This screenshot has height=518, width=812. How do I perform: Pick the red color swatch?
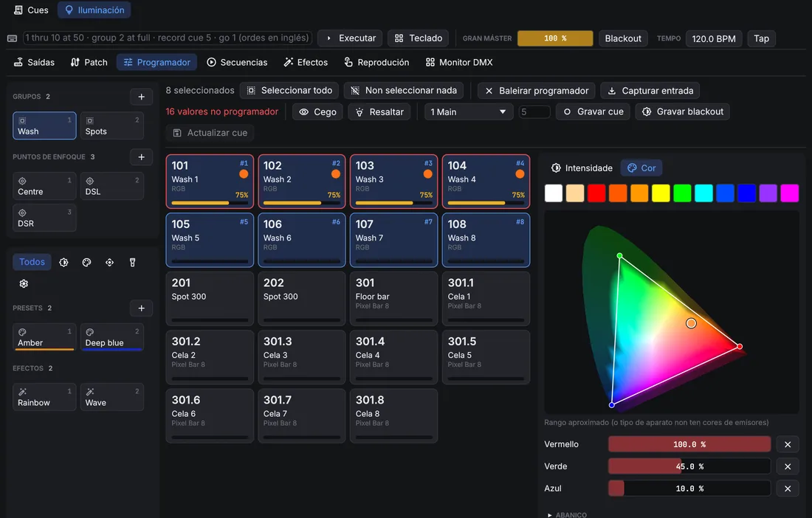[596, 193]
